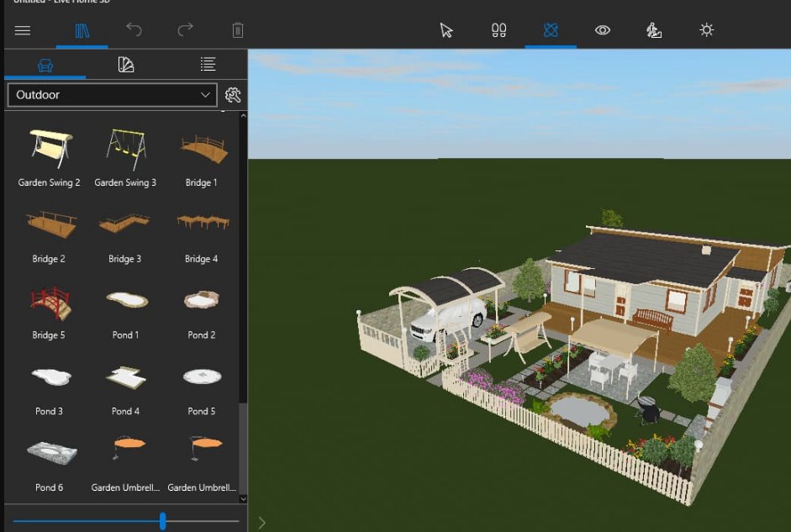Click the library scroll up arrow

coord(243,116)
